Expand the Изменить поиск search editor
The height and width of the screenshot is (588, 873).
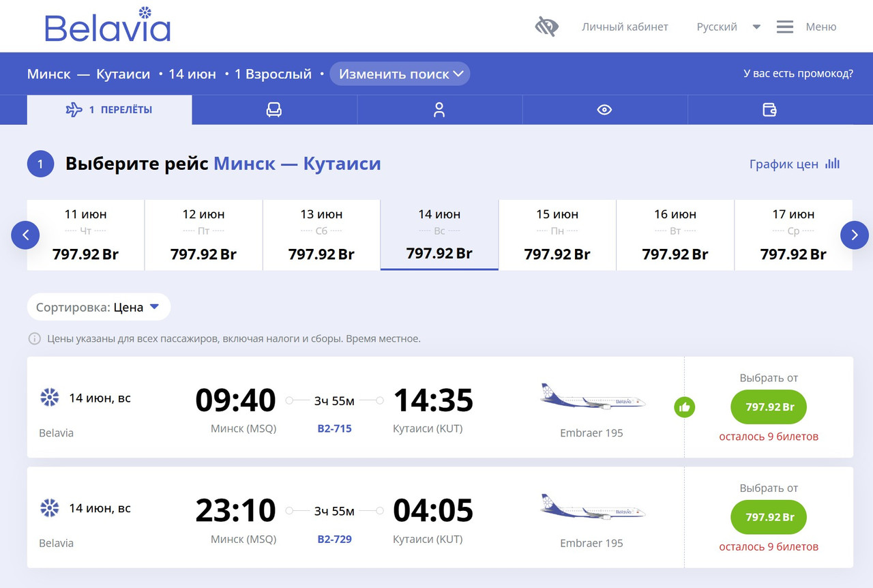tap(400, 74)
